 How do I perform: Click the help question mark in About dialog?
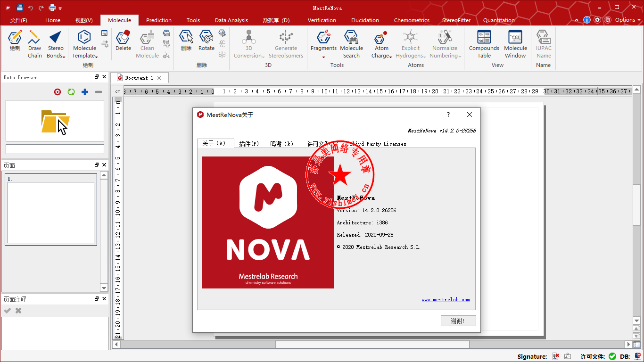coord(448,115)
